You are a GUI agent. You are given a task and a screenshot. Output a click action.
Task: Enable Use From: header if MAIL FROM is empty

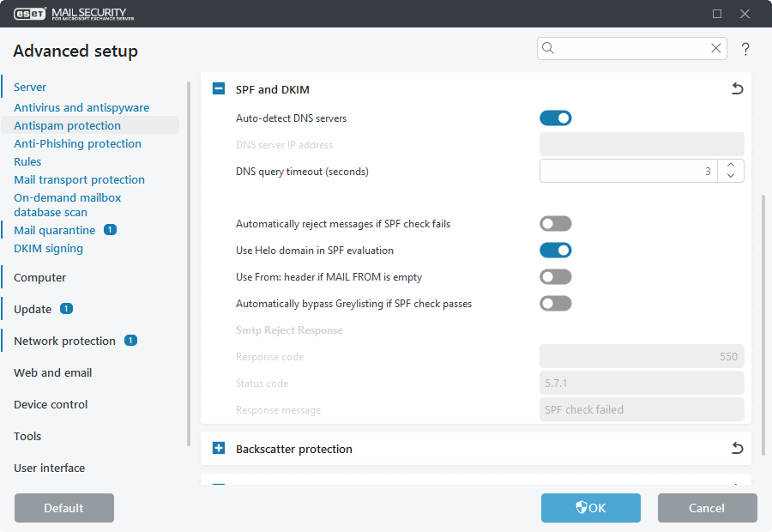point(555,277)
